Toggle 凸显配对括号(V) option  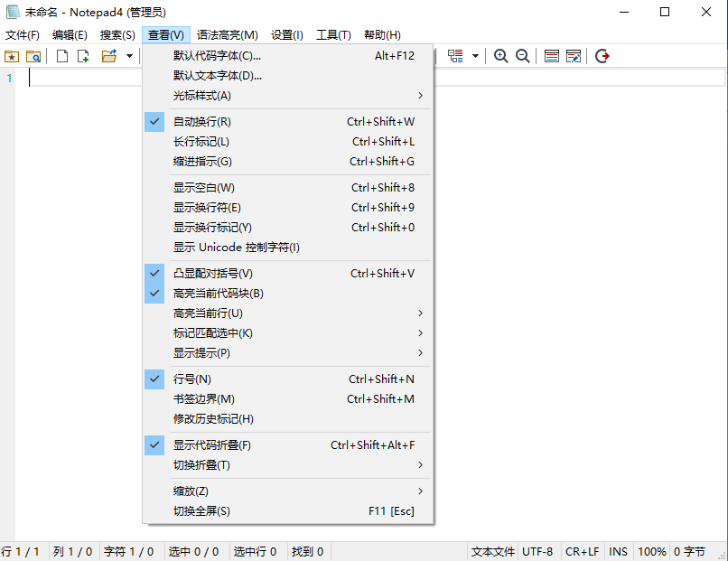288,274
